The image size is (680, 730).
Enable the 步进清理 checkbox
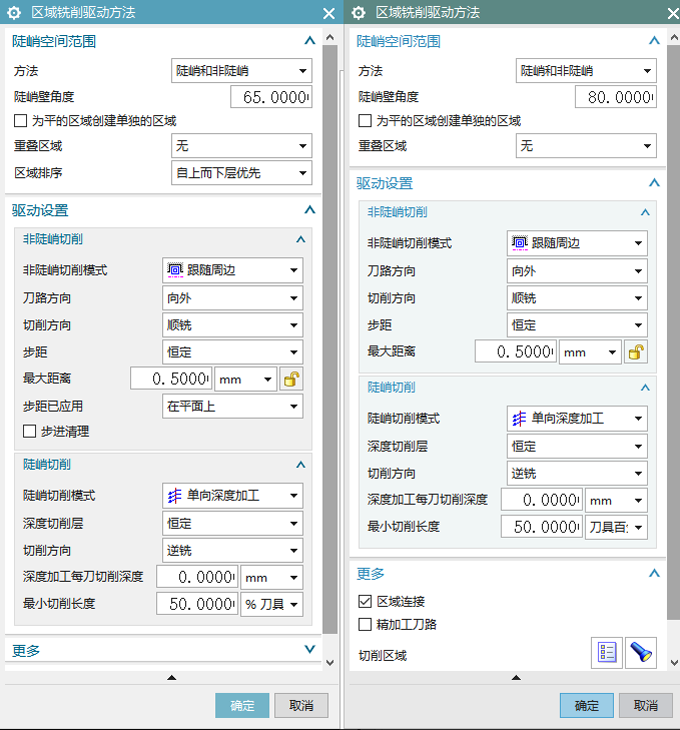tap(30, 432)
